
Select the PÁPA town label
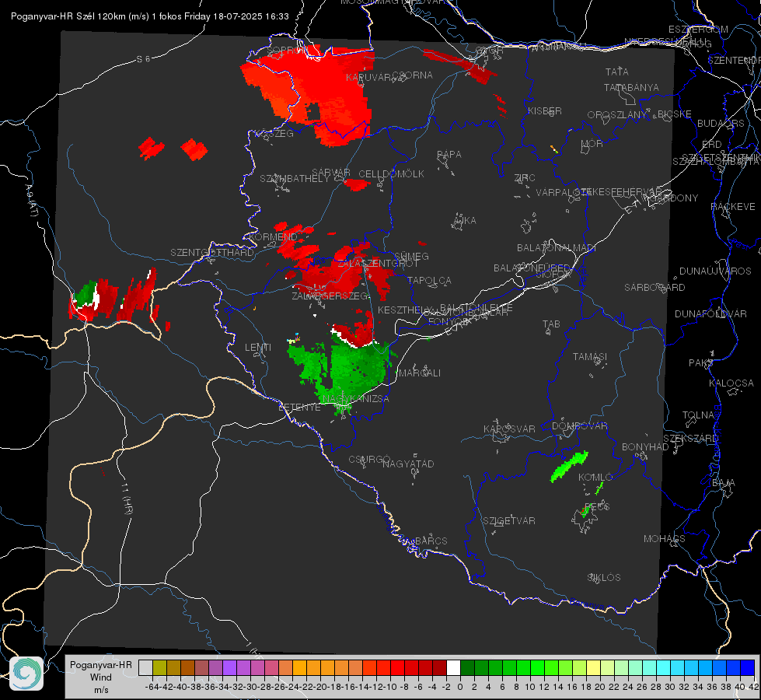(449, 154)
